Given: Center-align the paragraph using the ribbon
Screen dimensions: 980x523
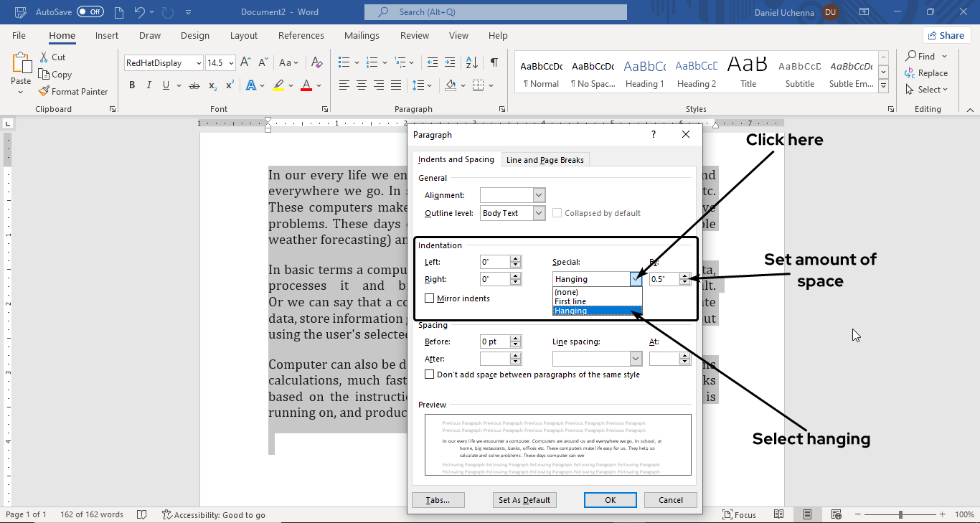Looking at the screenshot, I should click(x=362, y=85).
